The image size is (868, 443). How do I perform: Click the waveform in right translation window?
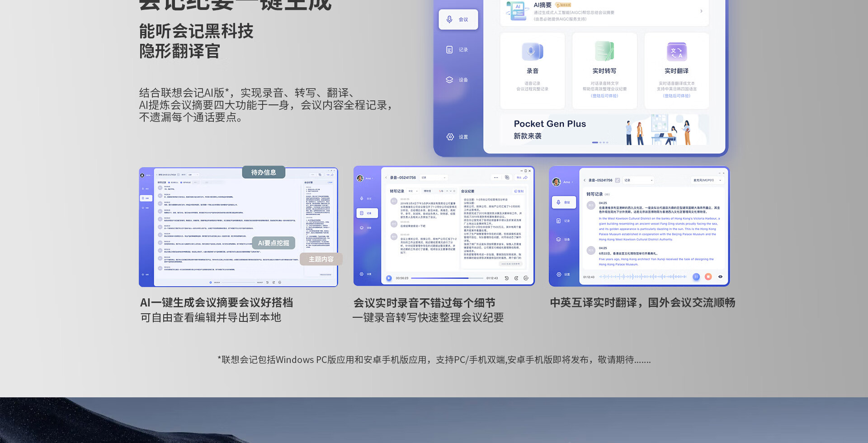pyautogui.click(x=643, y=277)
